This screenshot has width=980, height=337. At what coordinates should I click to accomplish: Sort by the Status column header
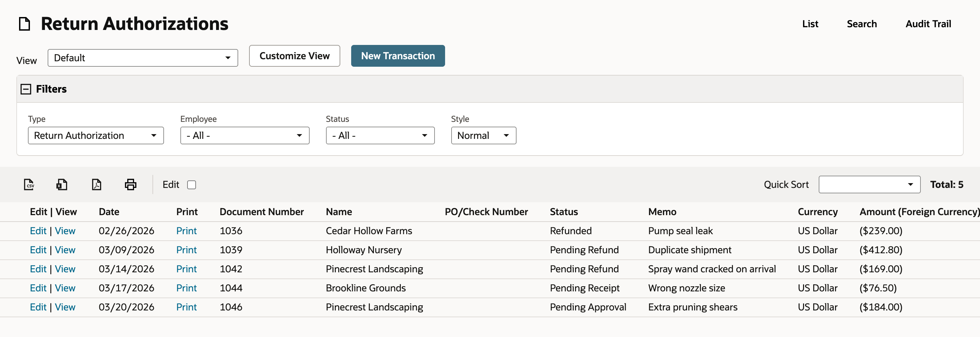coord(563,212)
